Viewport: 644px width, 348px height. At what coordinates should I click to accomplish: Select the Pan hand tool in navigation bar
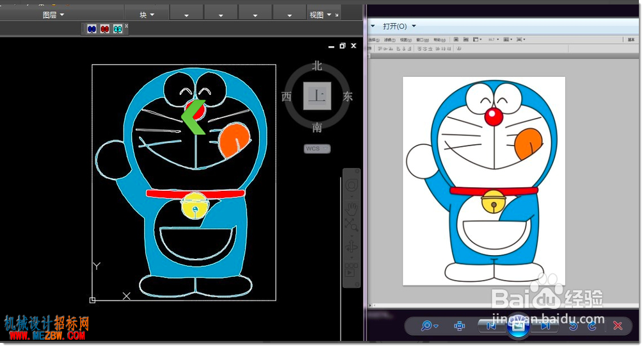click(x=351, y=208)
